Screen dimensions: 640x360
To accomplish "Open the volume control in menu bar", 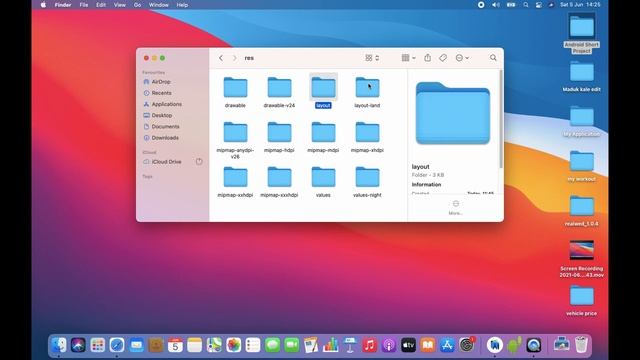I will click(496, 5).
